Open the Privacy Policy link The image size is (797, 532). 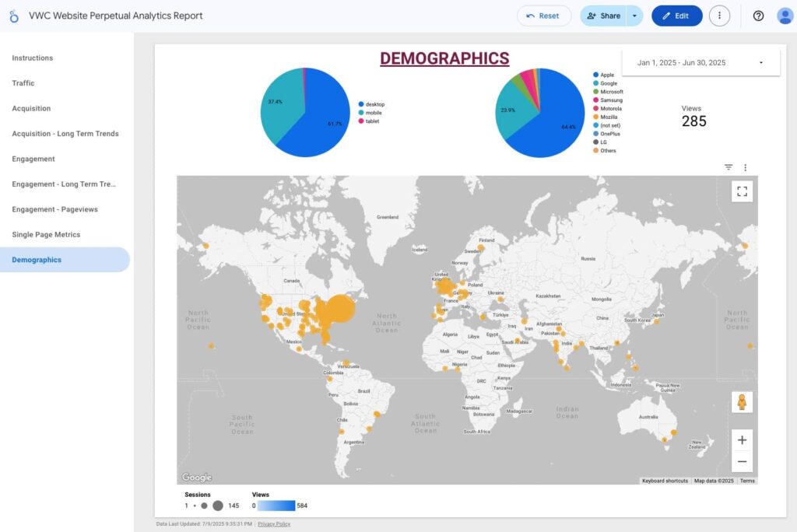coord(274,524)
